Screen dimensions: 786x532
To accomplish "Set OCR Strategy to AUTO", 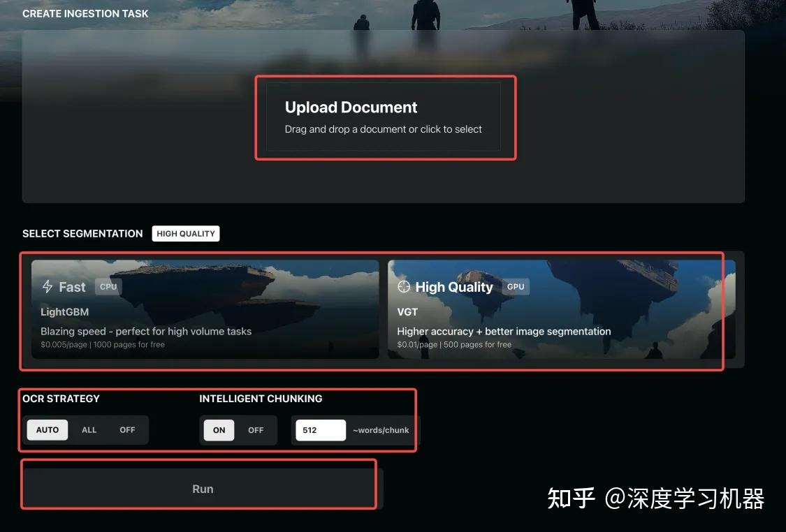I will click(47, 430).
